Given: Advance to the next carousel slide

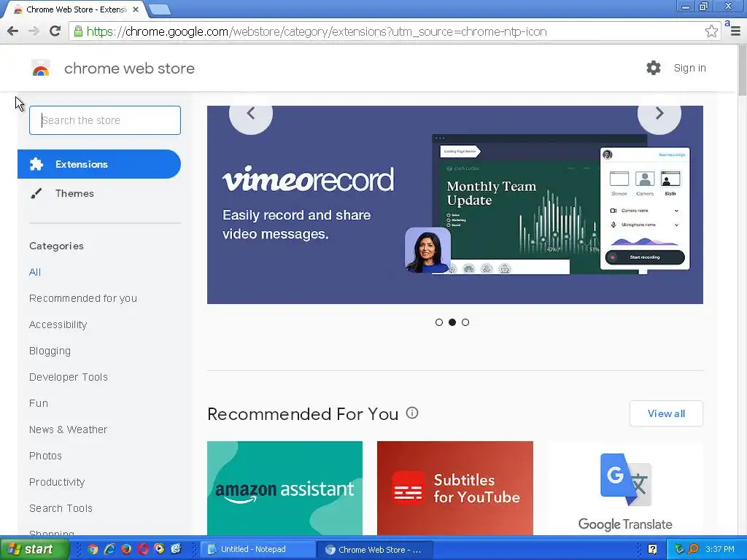Looking at the screenshot, I should pos(659,113).
